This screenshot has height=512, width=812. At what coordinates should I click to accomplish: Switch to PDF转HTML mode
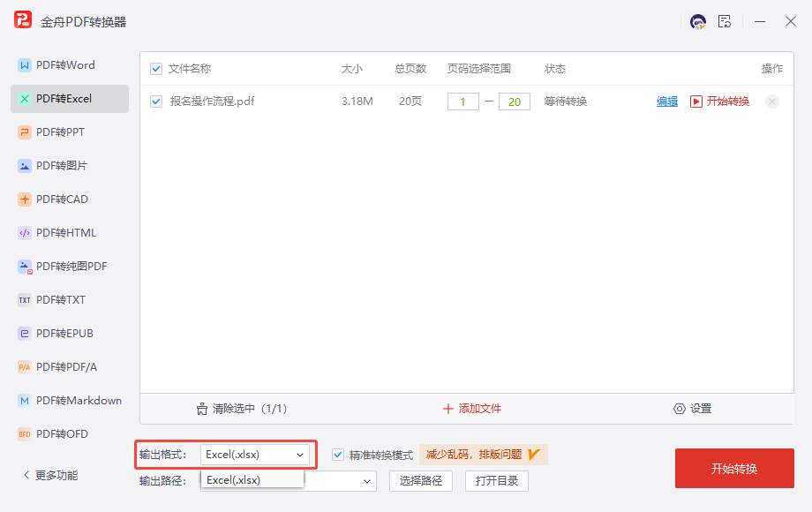tap(70, 233)
